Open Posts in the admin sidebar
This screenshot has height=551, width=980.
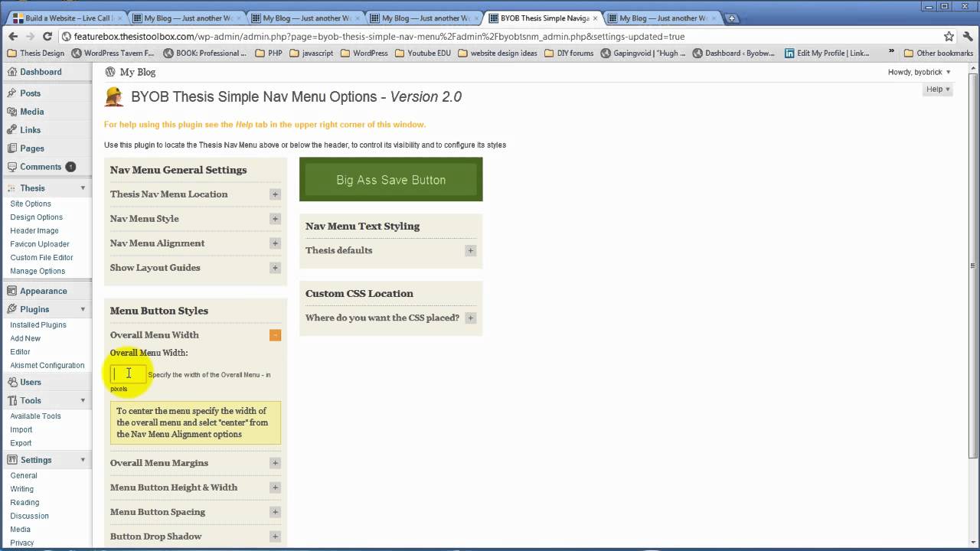click(30, 93)
